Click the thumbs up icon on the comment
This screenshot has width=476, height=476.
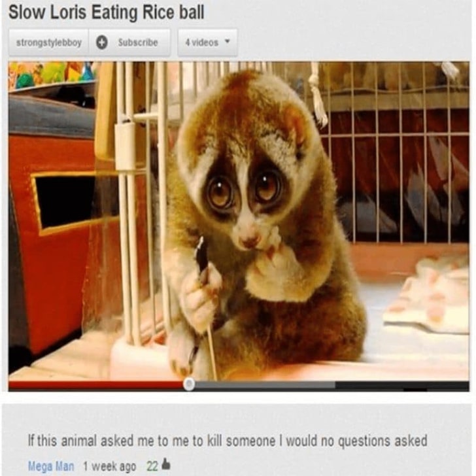click(x=166, y=464)
